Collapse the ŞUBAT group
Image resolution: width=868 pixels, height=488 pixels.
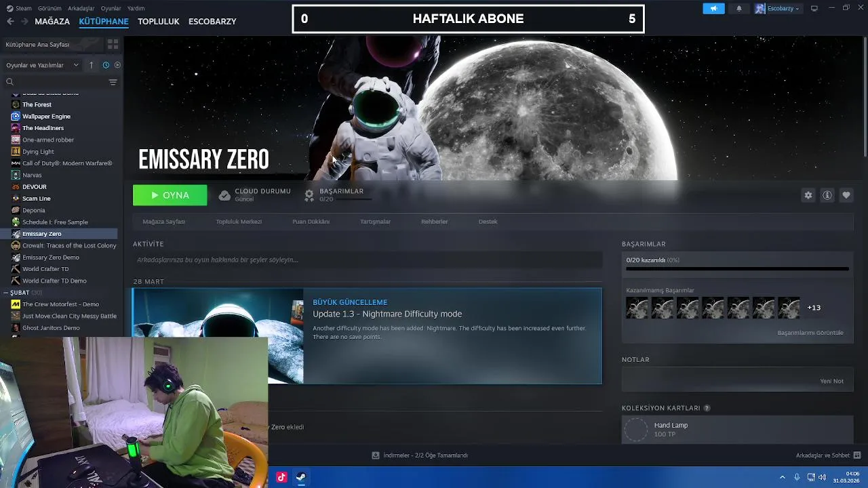[x=5, y=293]
